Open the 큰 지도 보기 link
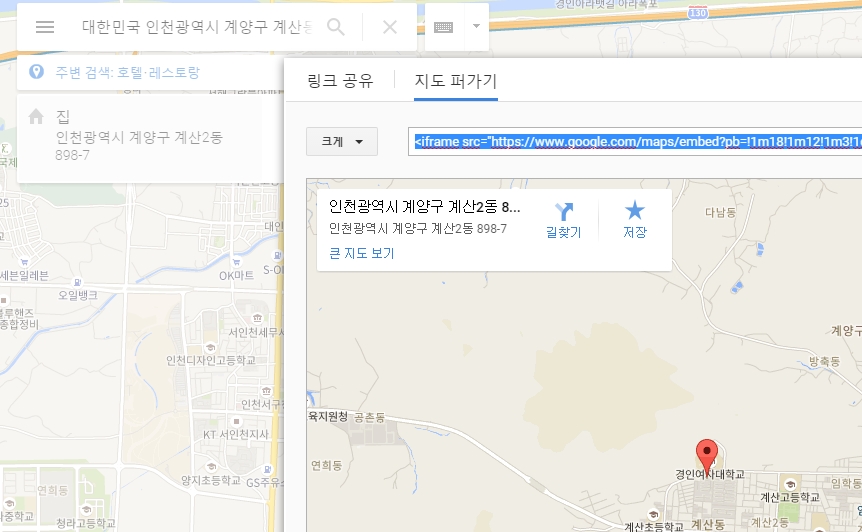862x532 pixels. pyautogui.click(x=361, y=254)
